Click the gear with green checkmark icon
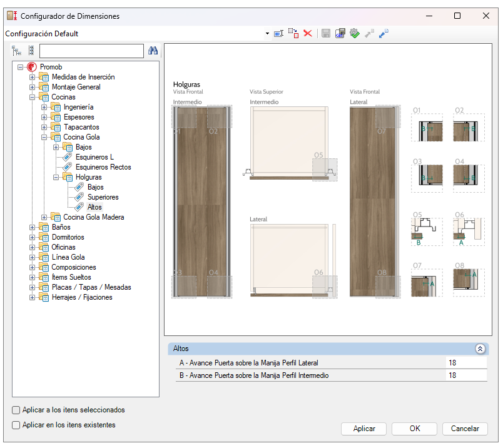Screen dimensions: 503x448 355,33
